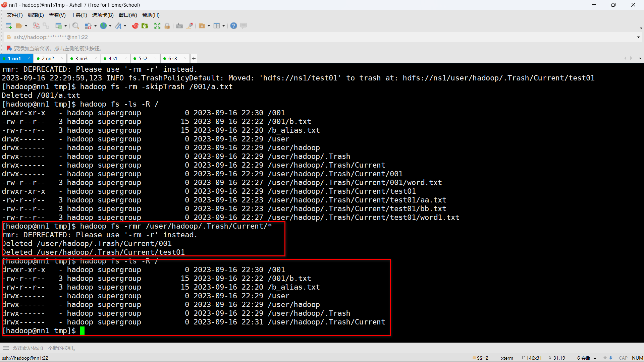Screen dimensions: 644x362
Task: Click the Open session folder icon
Action: [19, 26]
